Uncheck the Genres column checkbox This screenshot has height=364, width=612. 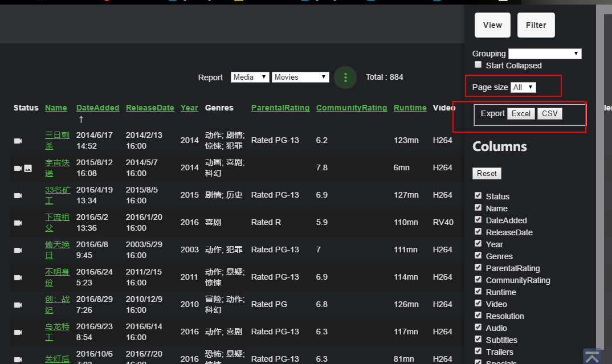478,256
